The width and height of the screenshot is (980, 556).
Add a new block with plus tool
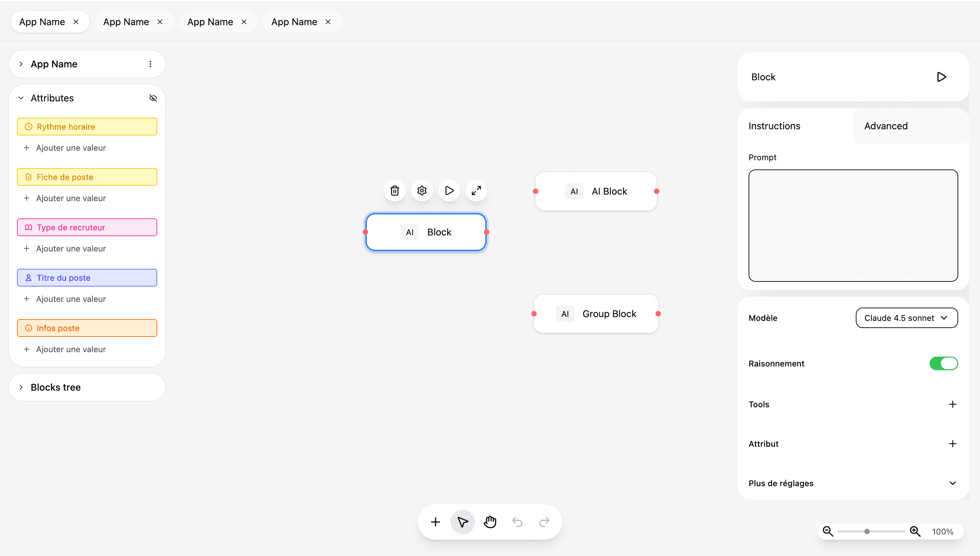coord(435,522)
